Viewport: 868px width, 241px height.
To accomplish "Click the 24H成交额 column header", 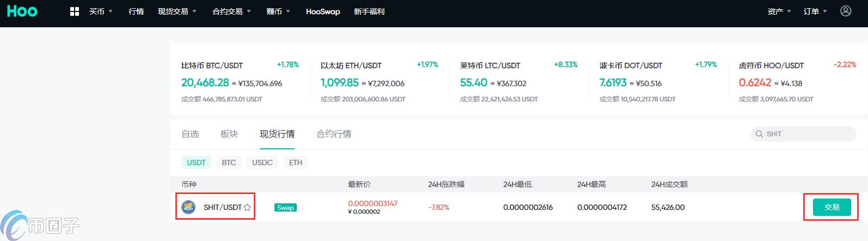I will pos(669,184).
